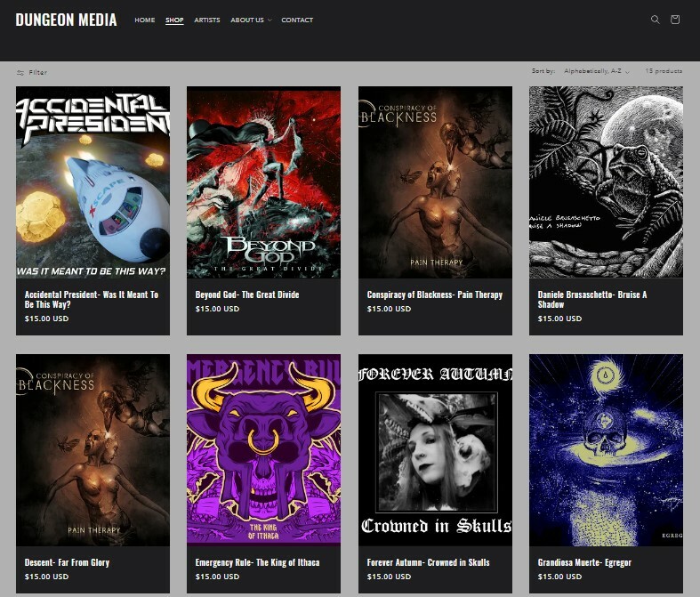Open the Filter options
700x597 pixels.
[x=32, y=72]
